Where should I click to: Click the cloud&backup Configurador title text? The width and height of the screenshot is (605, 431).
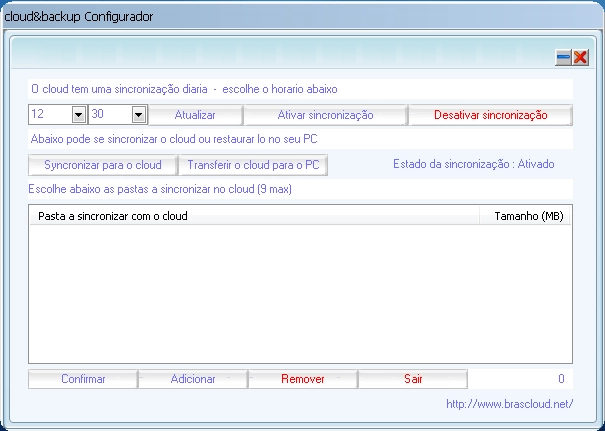(x=79, y=17)
